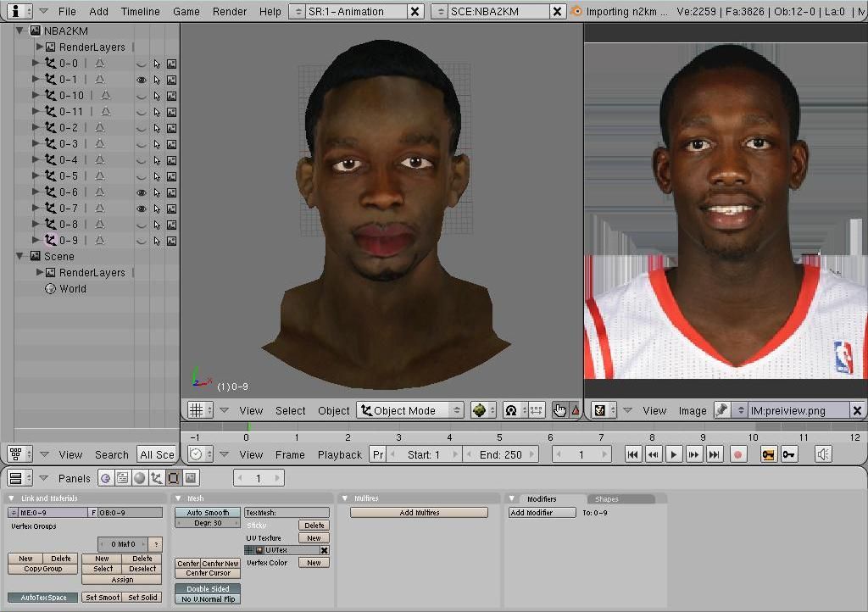Collapse the Link and Materials panel
Image resolution: width=868 pixels, height=612 pixels.
coord(12,498)
